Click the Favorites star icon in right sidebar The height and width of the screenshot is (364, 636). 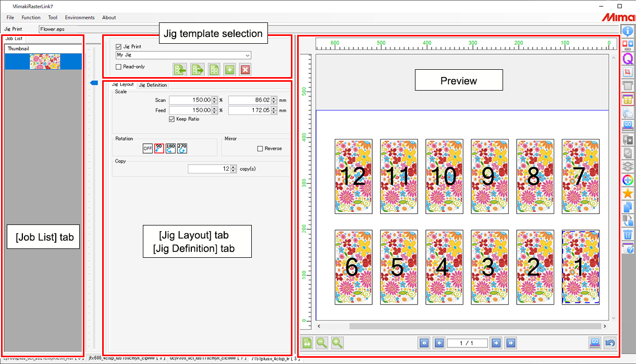click(628, 194)
